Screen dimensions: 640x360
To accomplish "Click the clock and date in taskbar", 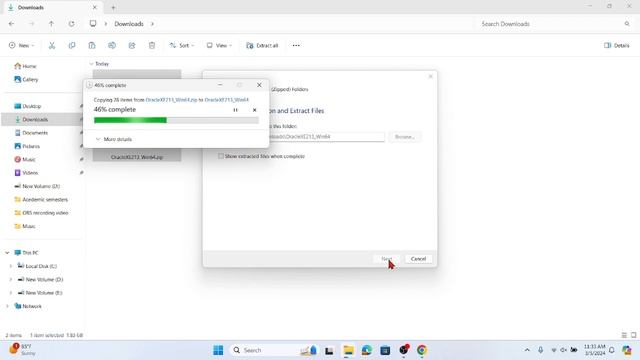I will tap(594, 350).
